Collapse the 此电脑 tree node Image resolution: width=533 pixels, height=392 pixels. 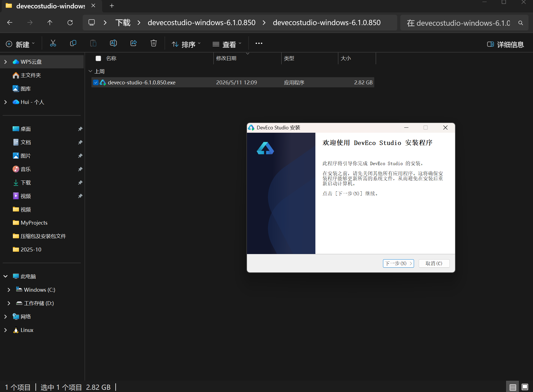pyautogui.click(x=6, y=276)
